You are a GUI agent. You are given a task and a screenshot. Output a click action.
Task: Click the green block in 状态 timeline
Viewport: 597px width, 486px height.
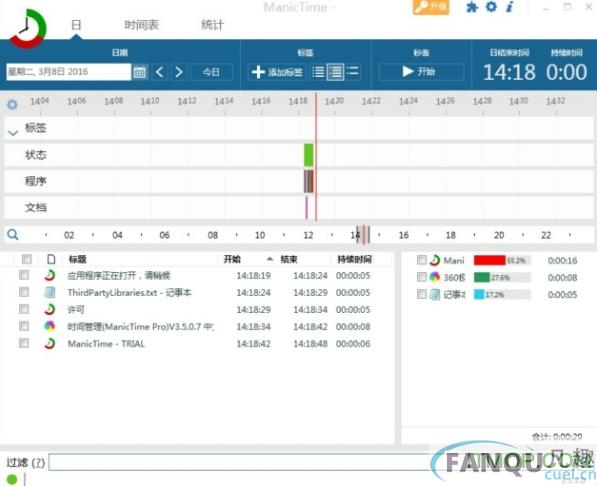tap(309, 155)
